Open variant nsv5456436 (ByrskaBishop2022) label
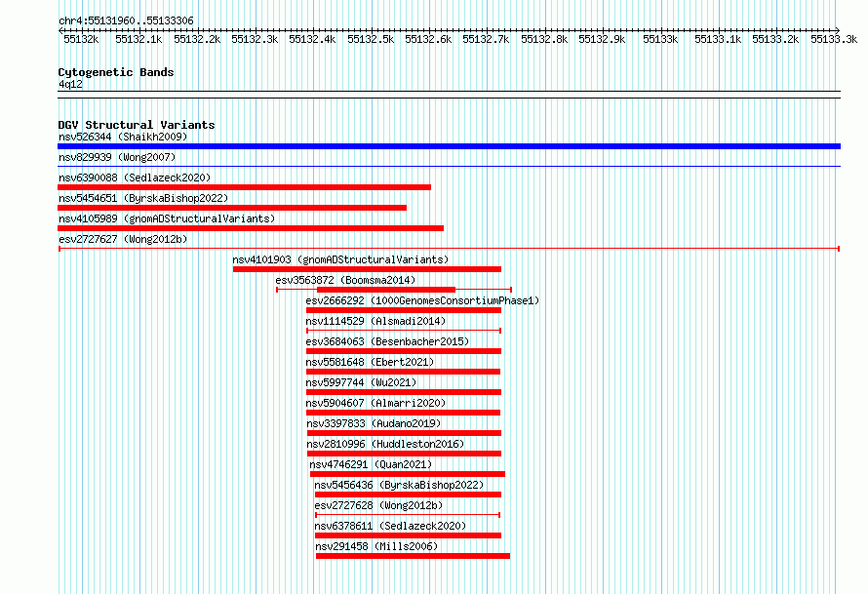 point(399,485)
